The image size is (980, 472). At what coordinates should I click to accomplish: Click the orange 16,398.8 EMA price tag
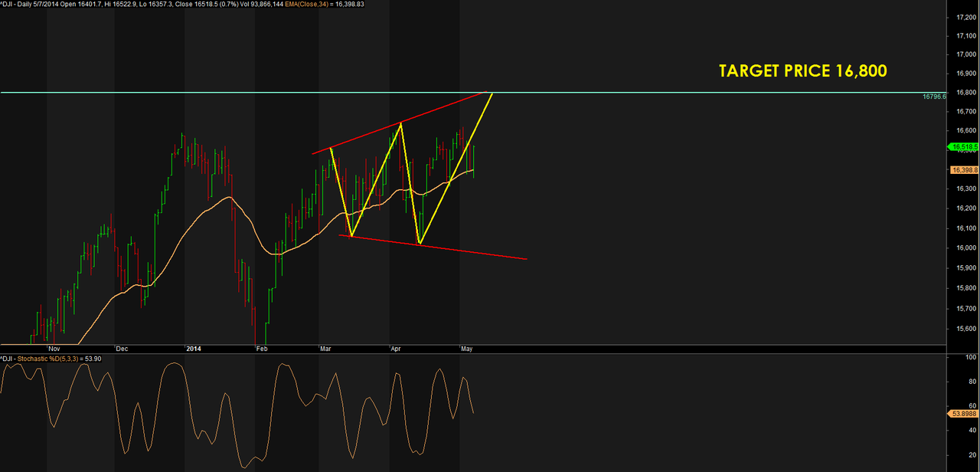tap(965, 170)
